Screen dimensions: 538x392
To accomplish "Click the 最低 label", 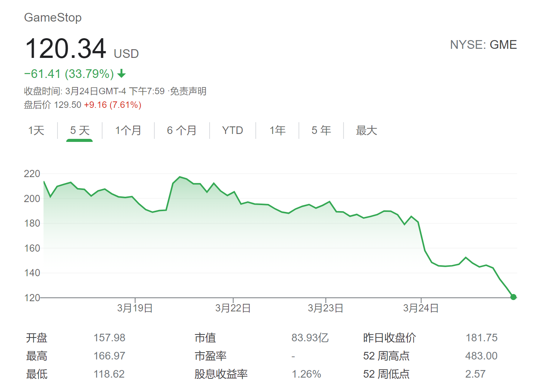I will (37, 374).
